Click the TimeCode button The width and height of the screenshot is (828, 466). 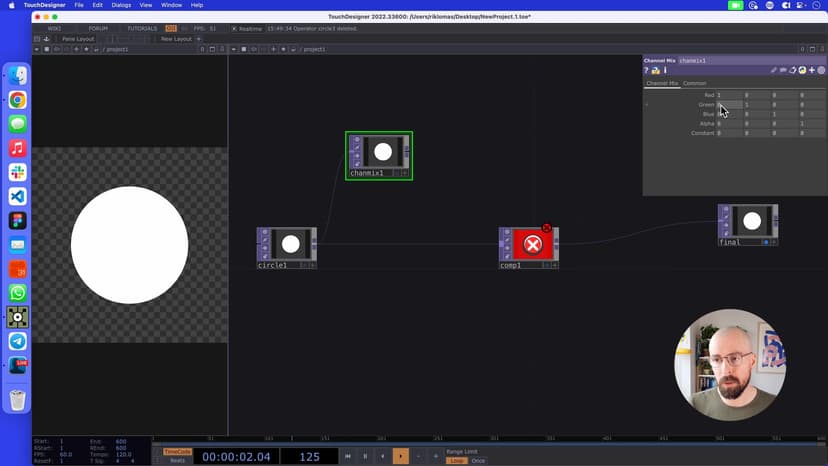[x=177, y=452]
